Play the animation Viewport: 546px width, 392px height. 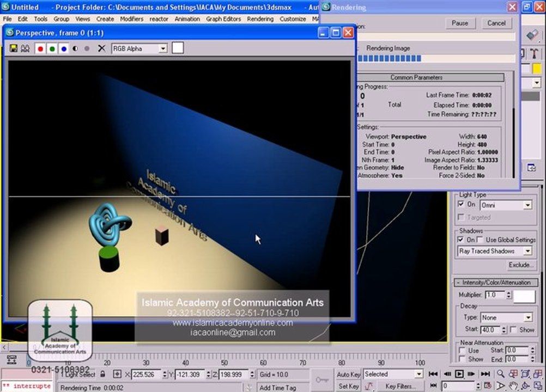click(459, 374)
